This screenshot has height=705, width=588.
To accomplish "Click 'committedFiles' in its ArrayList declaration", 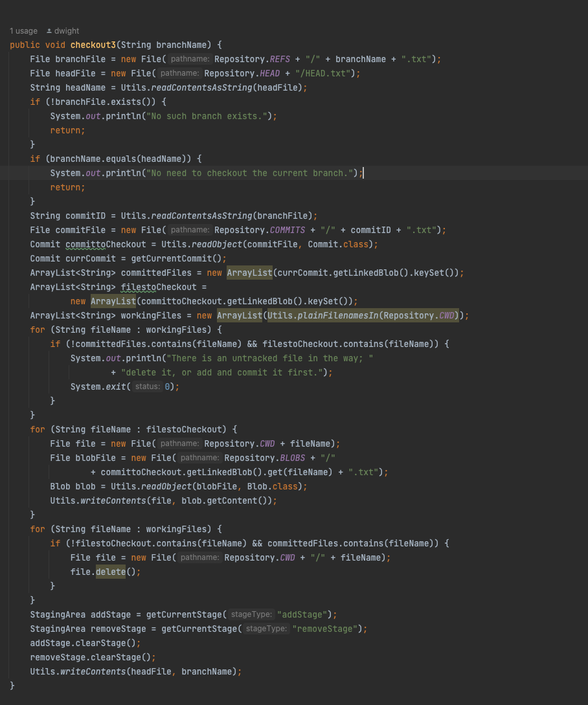I will (156, 273).
